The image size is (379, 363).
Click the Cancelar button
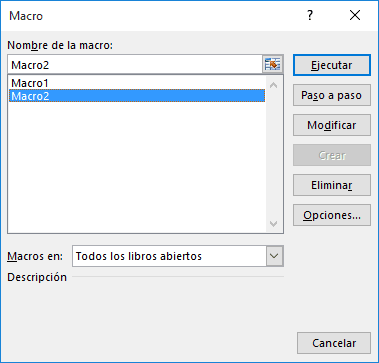tap(334, 343)
